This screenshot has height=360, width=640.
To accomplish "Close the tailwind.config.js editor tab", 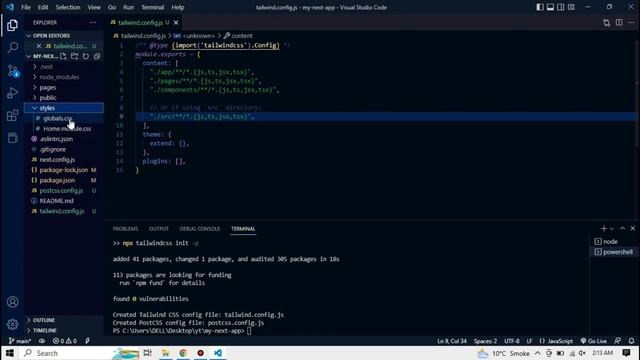I will (x=176, y=22).
